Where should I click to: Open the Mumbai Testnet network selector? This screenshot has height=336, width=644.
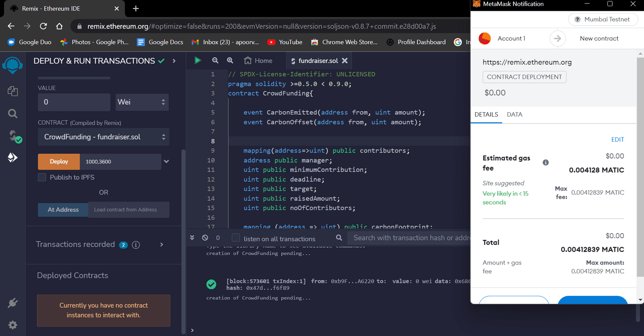pos(602,19)
